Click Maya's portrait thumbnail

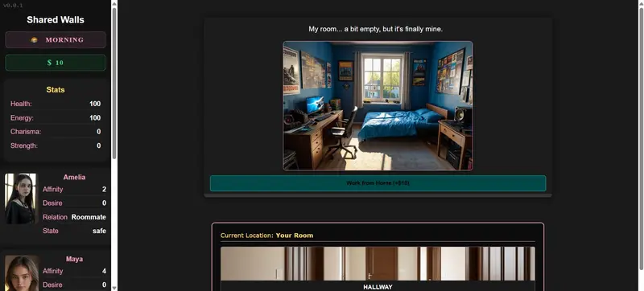[x=22, y=273]
